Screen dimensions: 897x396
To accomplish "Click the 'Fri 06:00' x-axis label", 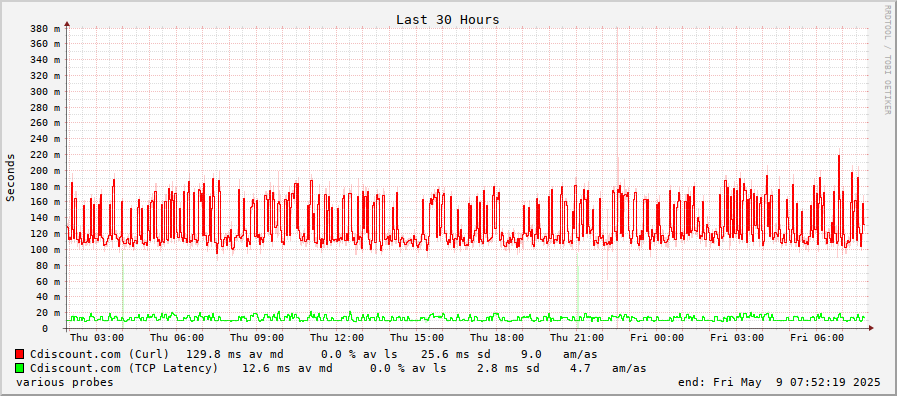I will tap(817, 338).
